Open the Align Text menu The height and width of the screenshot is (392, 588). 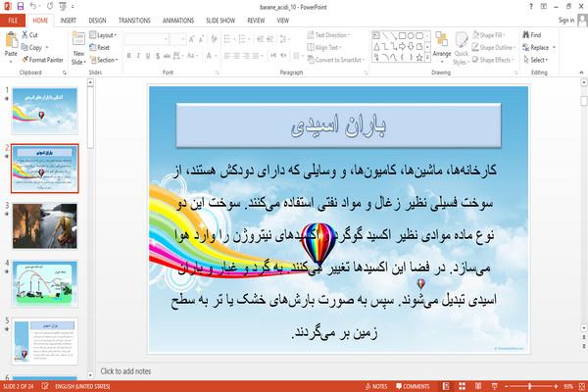click(x=324, y=47)
